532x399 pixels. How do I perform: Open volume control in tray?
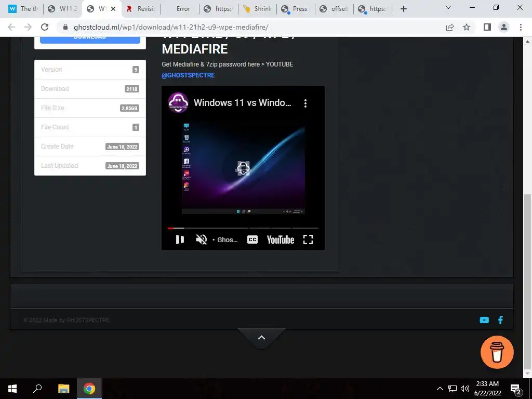pyautogui.click(x=465, y=389)
